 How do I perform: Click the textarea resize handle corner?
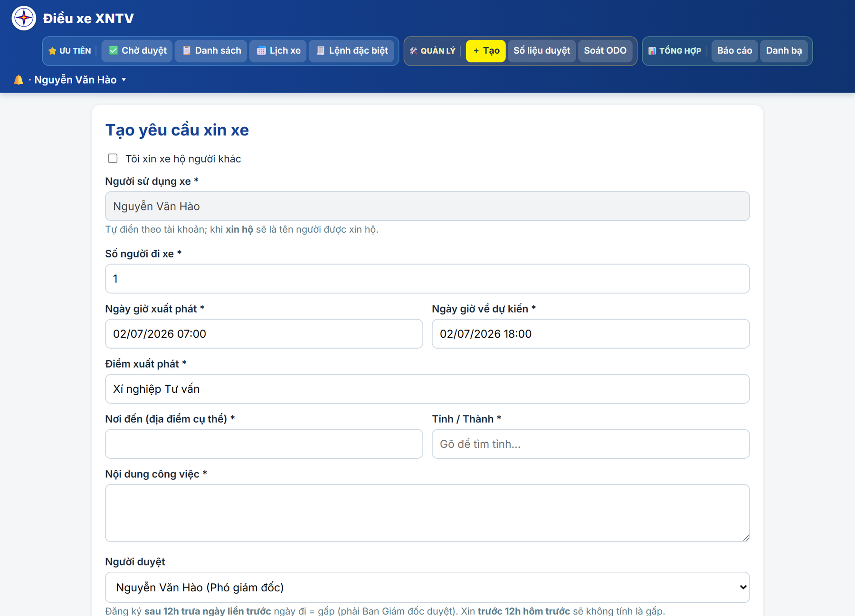pos(746,538)
